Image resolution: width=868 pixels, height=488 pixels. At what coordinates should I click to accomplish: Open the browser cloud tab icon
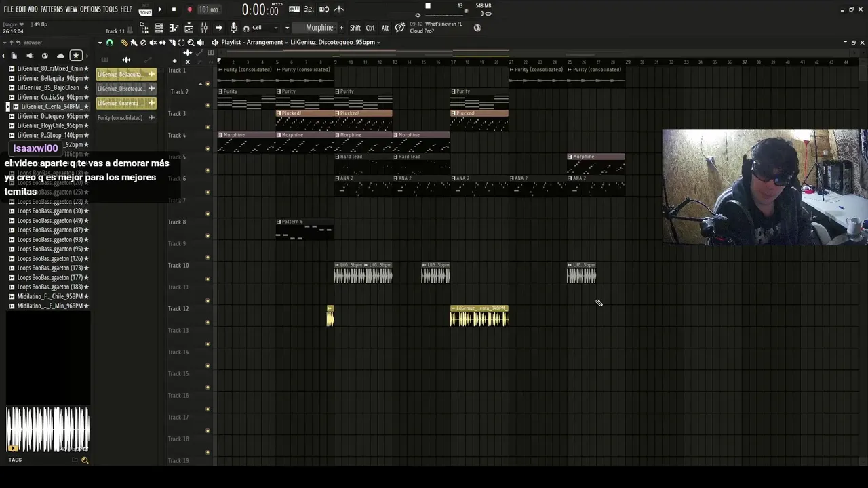60,56
